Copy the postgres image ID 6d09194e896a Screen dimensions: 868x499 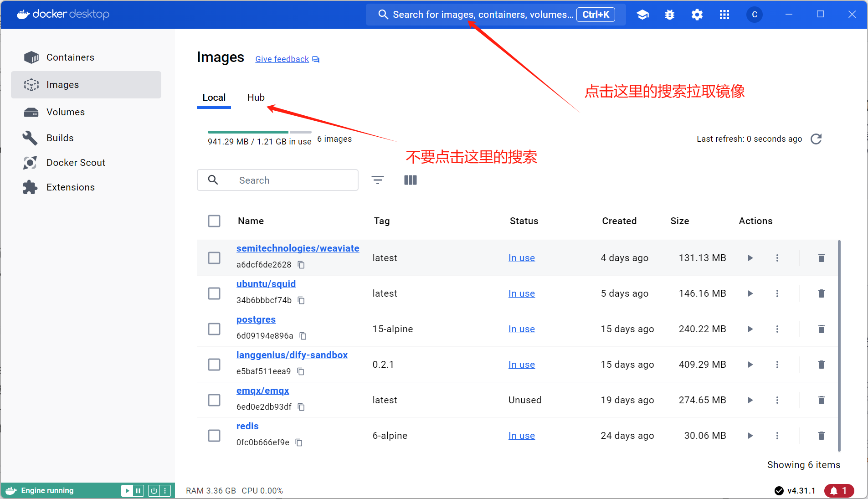[303, 336]
